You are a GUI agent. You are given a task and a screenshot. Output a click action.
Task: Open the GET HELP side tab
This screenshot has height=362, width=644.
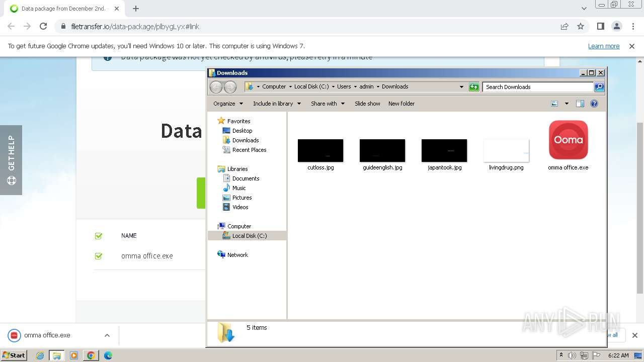click(11, 160)
